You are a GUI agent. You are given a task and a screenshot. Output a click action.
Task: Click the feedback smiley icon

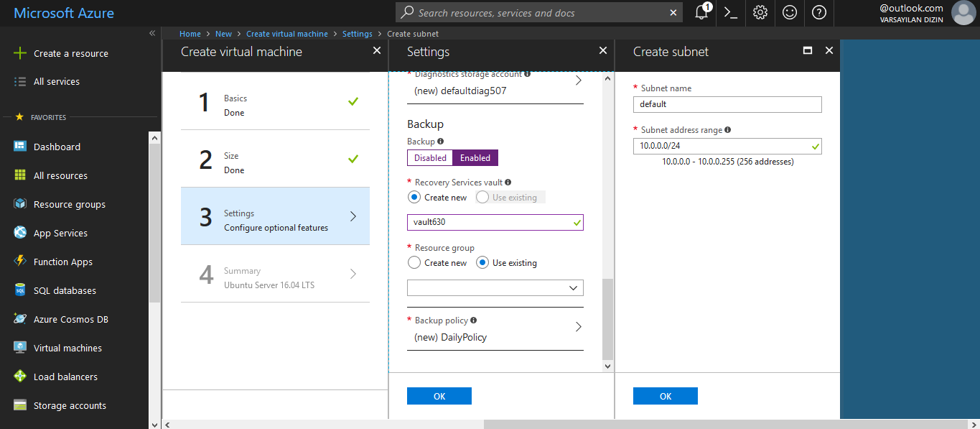point(790,13)
